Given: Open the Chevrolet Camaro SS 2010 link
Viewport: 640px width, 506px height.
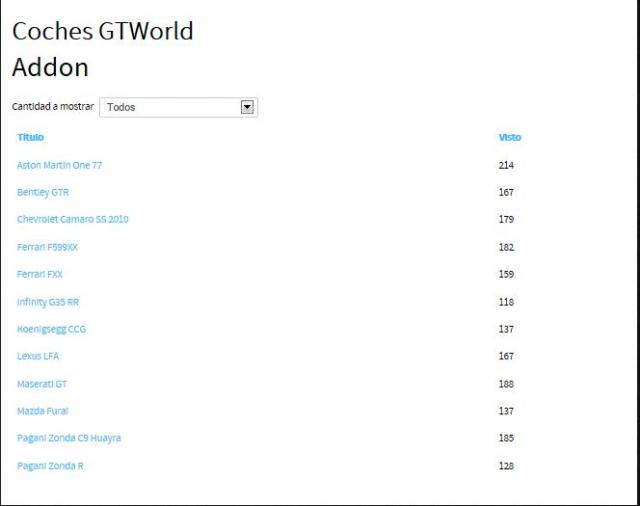Looking at the screenshot, I should [73, 220].
